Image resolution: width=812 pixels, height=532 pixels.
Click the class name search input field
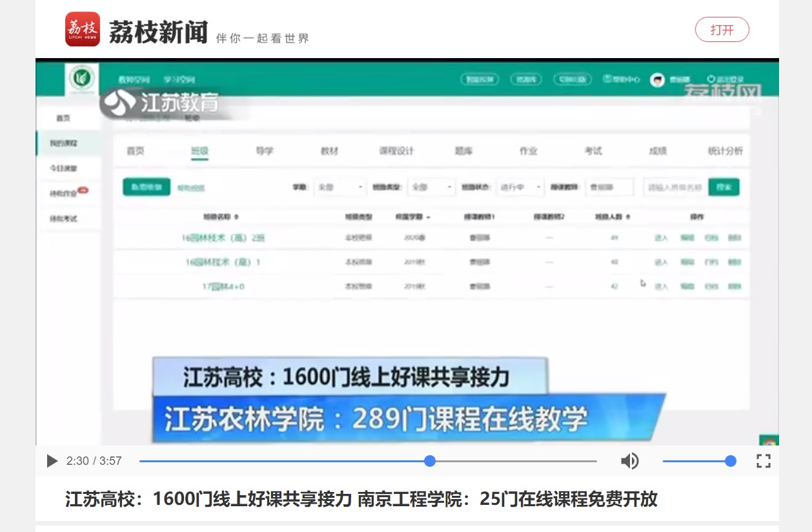tap(674, 187)
